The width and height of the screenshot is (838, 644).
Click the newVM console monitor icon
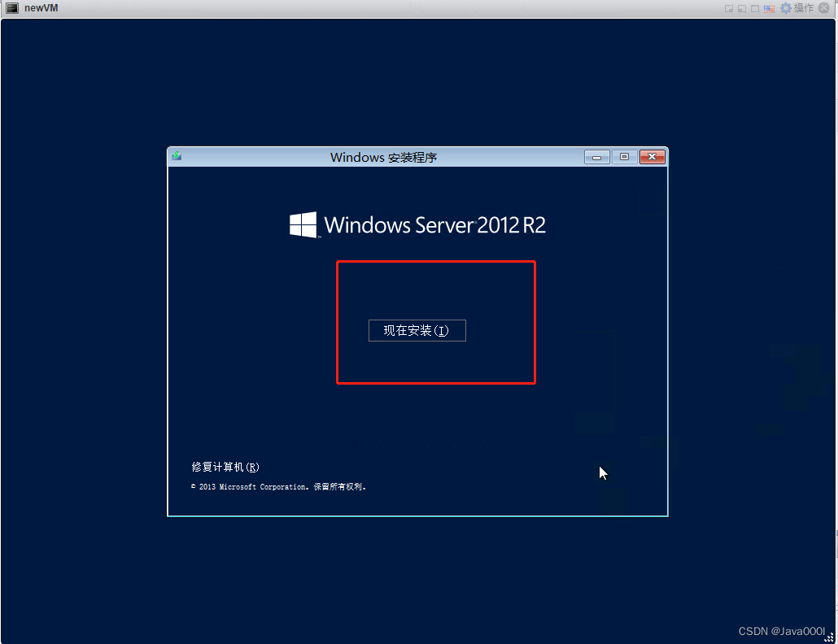11,8
